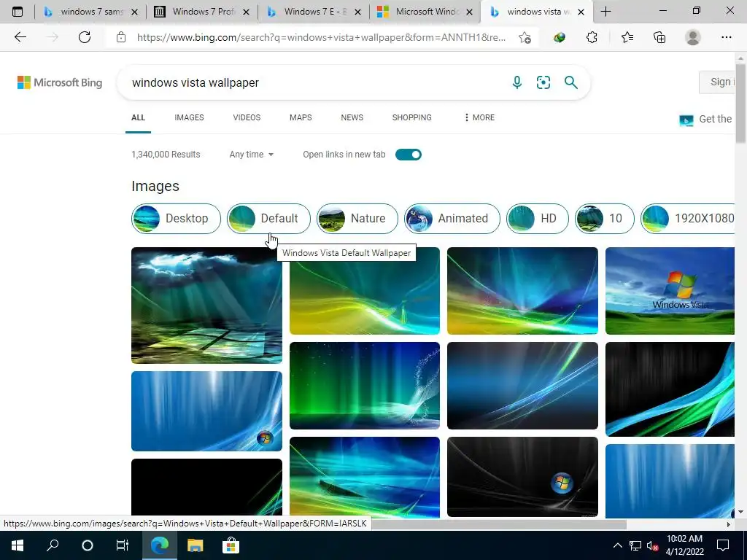Screen dimensions: 747x560
Task: Open File Explorer from taskbar
Action: coord(195,545)
